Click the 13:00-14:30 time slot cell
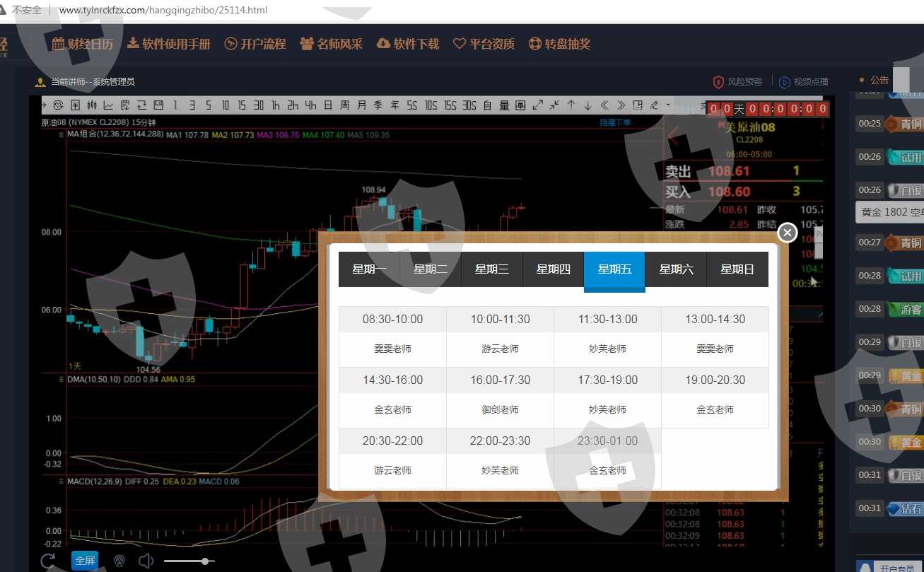The height and width of the screenshot is (572, 924). click(715, 320)
